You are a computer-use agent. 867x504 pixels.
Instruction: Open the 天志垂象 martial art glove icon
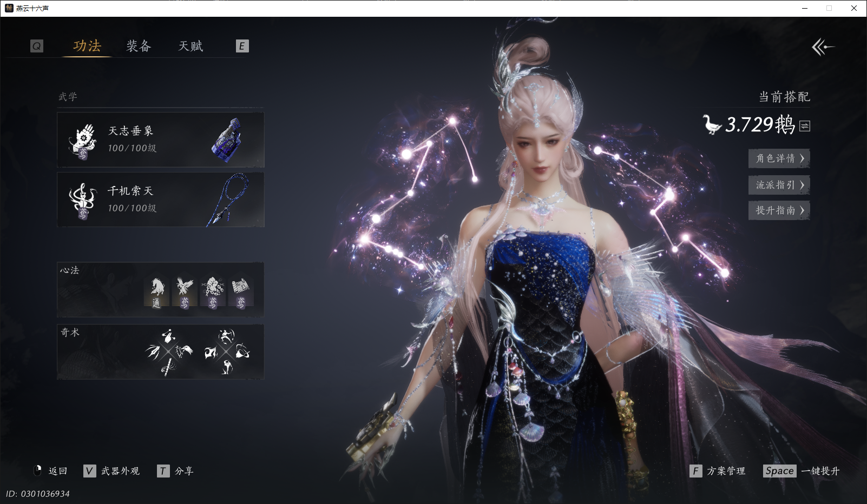coord(82,142)
